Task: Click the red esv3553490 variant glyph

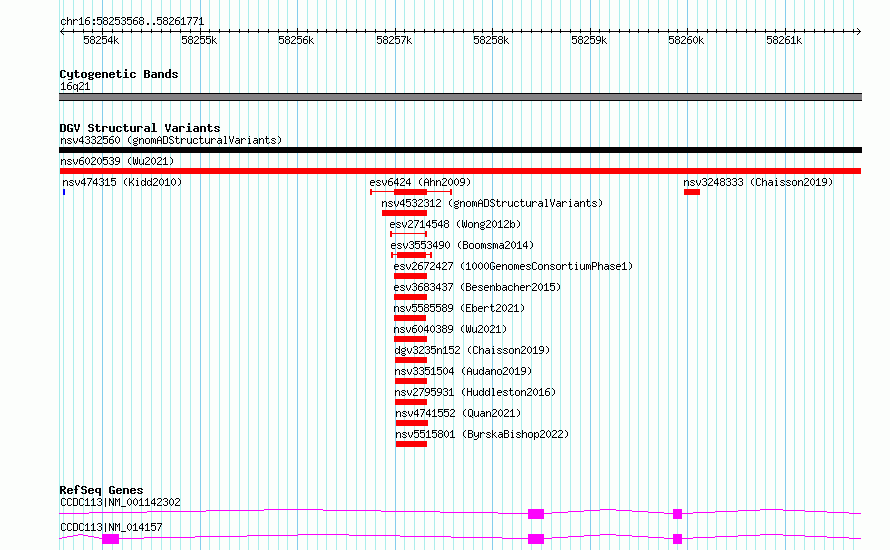Action: tap(412, 255)
